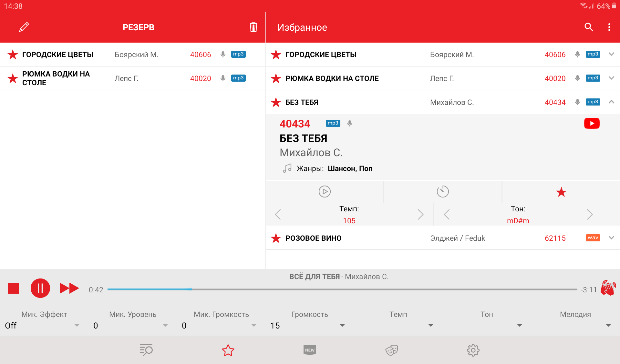Open the Тон dropdown in player controls

pyautogui.click(x=484, y=326)
